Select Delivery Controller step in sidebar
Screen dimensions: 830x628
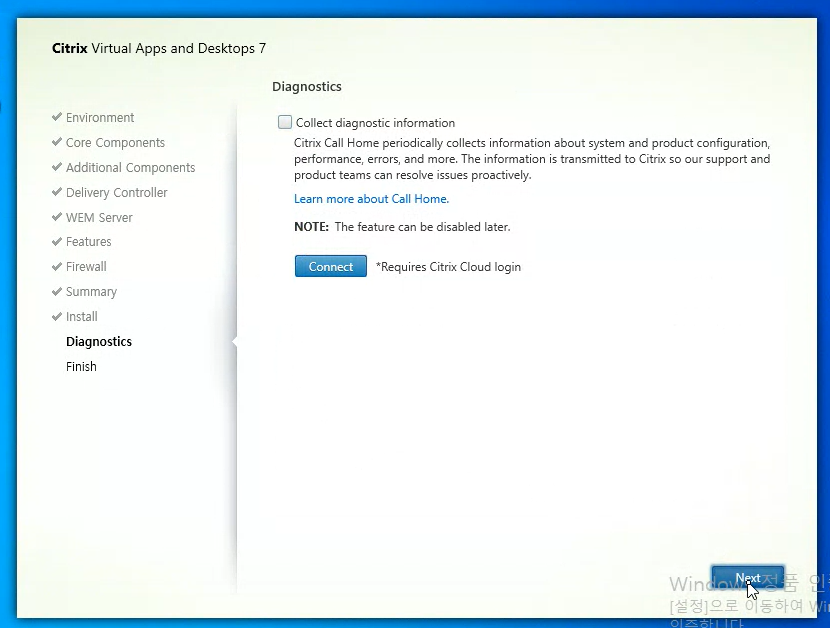tap(116, 193)
